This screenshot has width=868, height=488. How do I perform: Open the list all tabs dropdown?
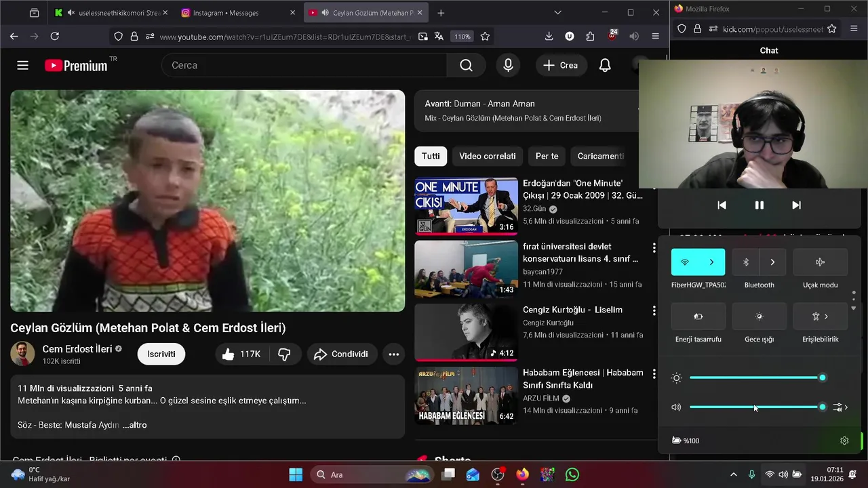pos(557,13)
